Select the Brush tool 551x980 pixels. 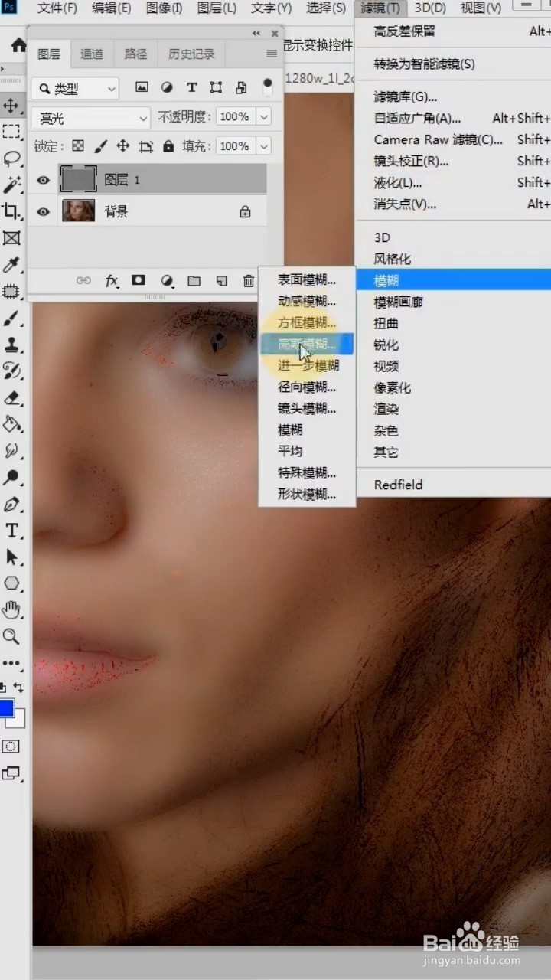pos(11,318)
